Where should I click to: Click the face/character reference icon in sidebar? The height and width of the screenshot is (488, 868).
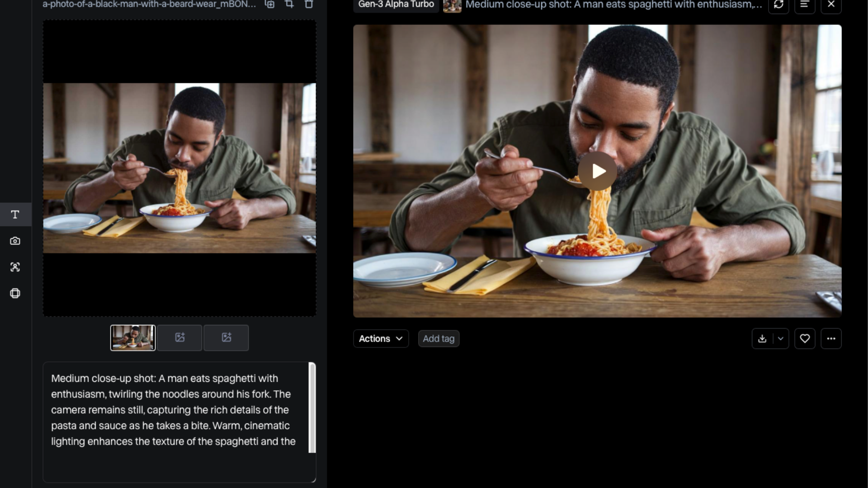(15, 267)
